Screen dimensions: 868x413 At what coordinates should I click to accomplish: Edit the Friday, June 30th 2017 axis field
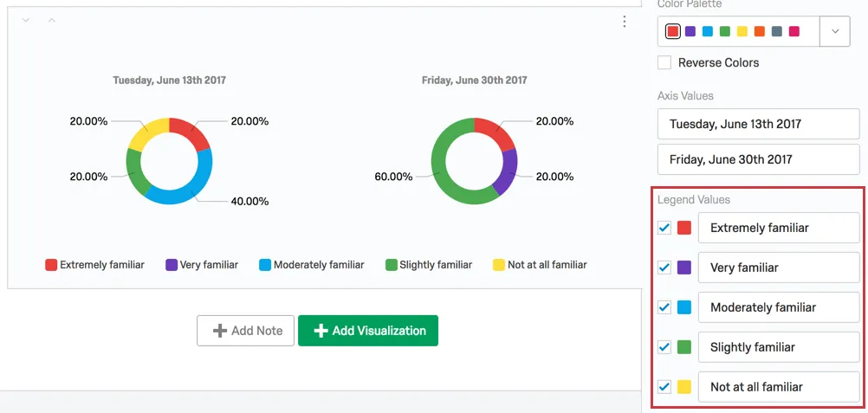point(758,159)
